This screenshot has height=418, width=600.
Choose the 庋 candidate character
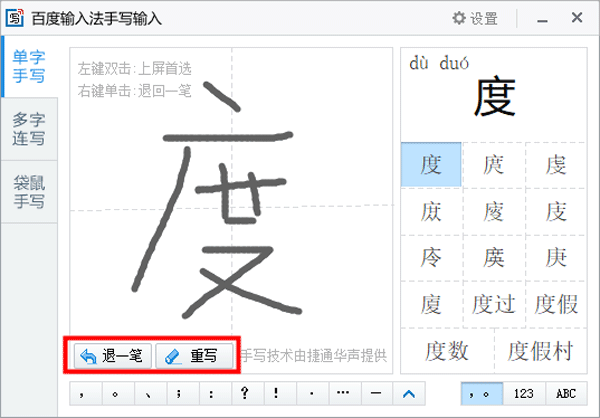[556, 211]
